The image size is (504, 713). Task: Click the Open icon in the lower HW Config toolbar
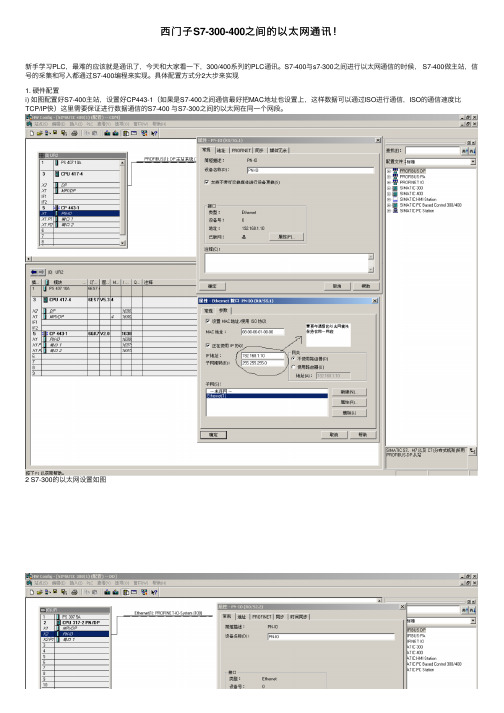(x=40, y=592)
